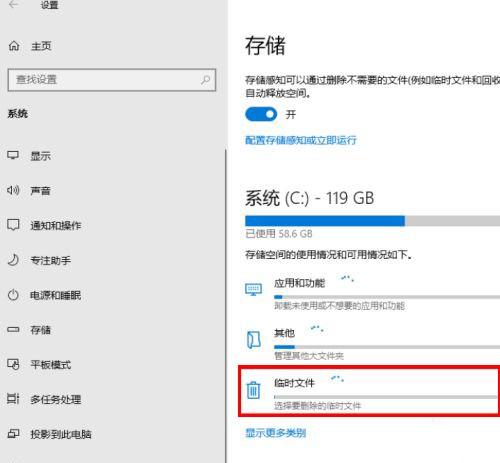
Task: Click the 临时文件 trash bin icon
Action: (253, 390)
